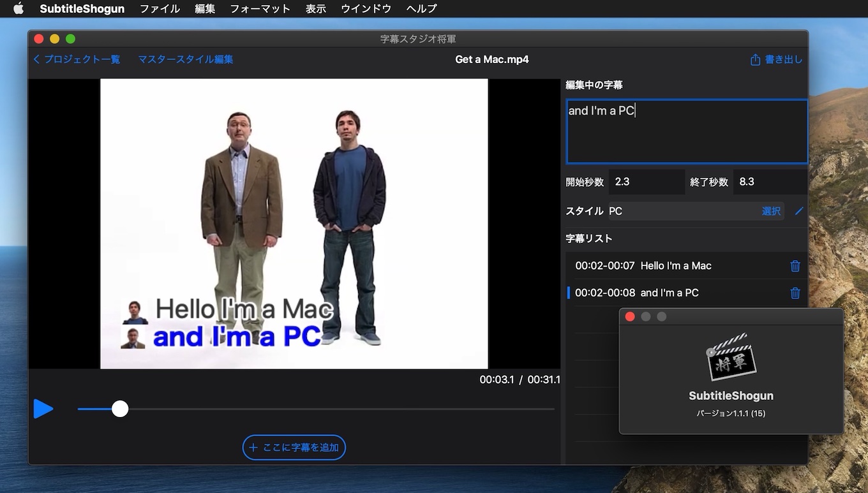This screenshot has width=868, height=493.
Task: Minimize the 字幕スタジオ将軍 main window
Action: (x=54, y=39)
